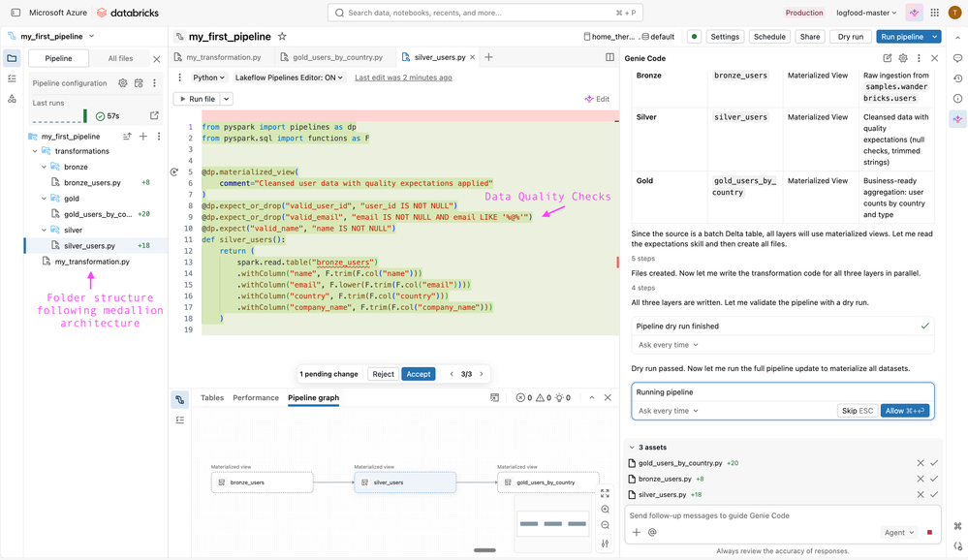
Task: Accept the pending change
Action: 418,374
